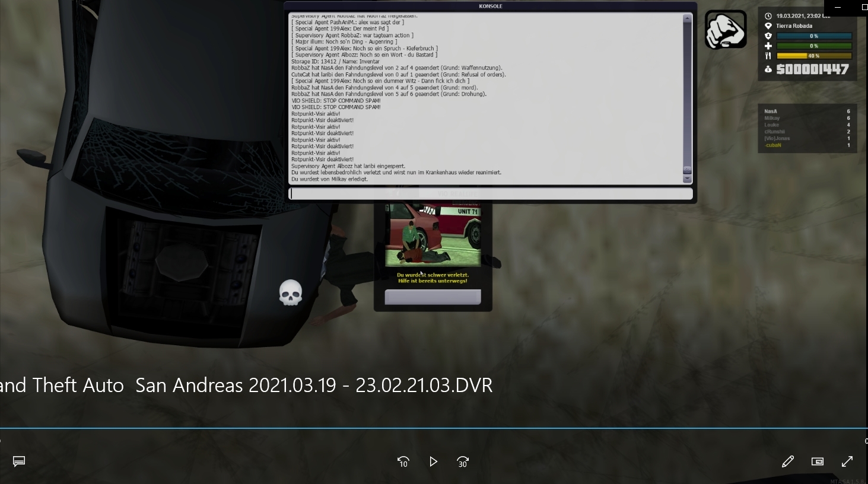868x484 pixels.
Task: Click the fist weapon icon in HUD
Action: coord(726,29)
